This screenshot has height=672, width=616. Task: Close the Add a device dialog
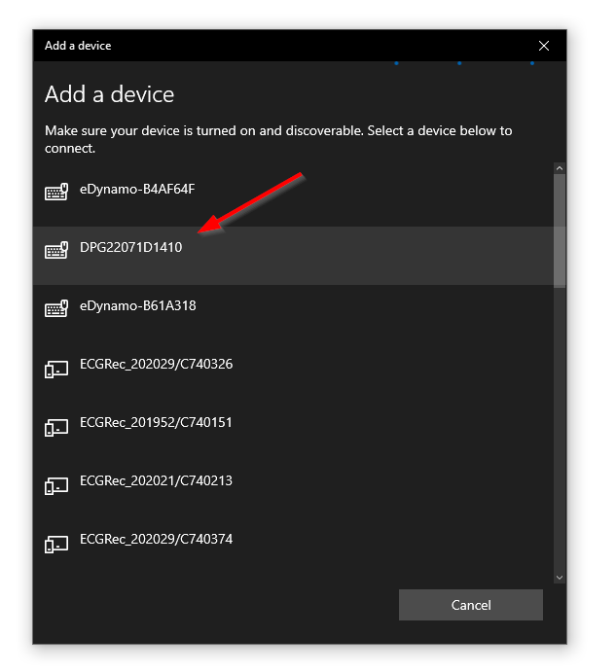[x=544, y=46]
